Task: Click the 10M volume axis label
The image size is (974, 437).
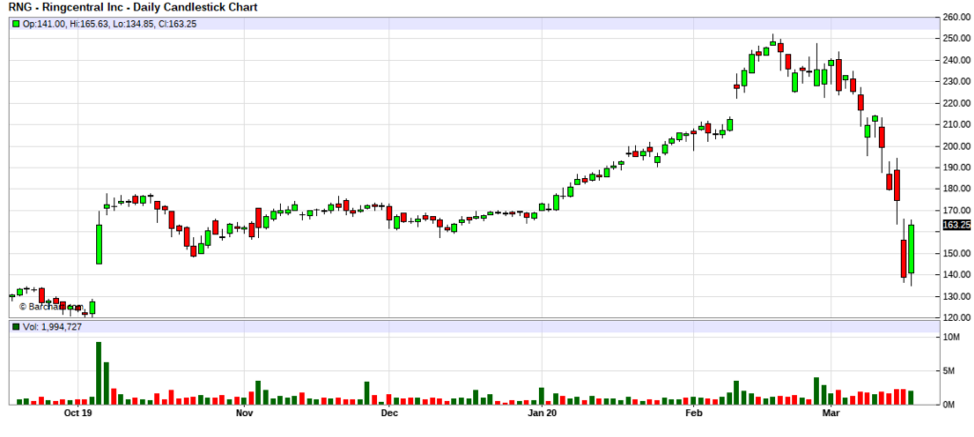Action: (x=951, y=338)
